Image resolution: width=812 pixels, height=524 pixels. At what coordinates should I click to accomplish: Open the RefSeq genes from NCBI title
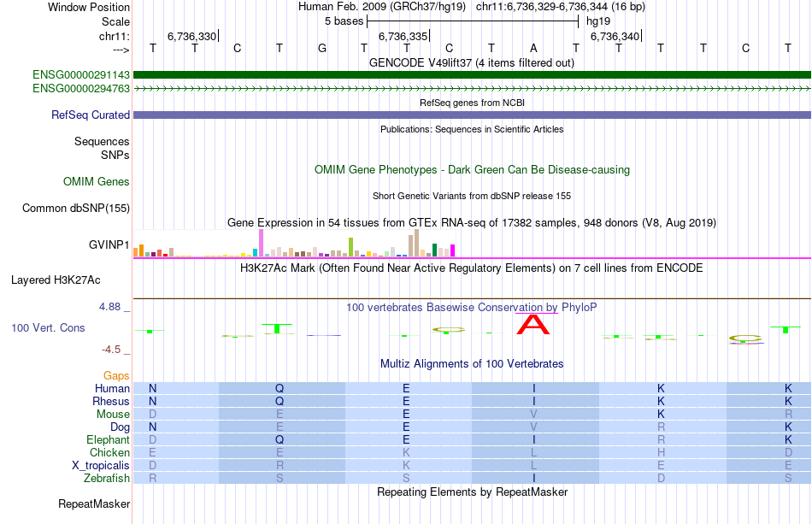point(472,103)
